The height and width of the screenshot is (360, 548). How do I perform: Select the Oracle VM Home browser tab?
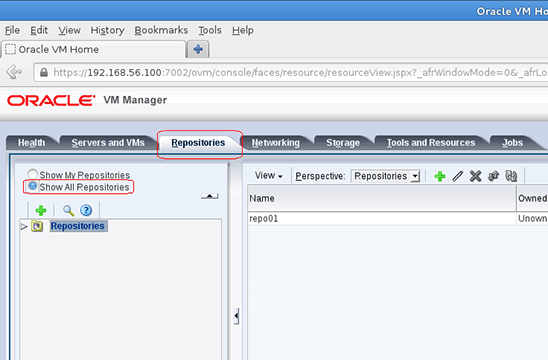point(94,49)
